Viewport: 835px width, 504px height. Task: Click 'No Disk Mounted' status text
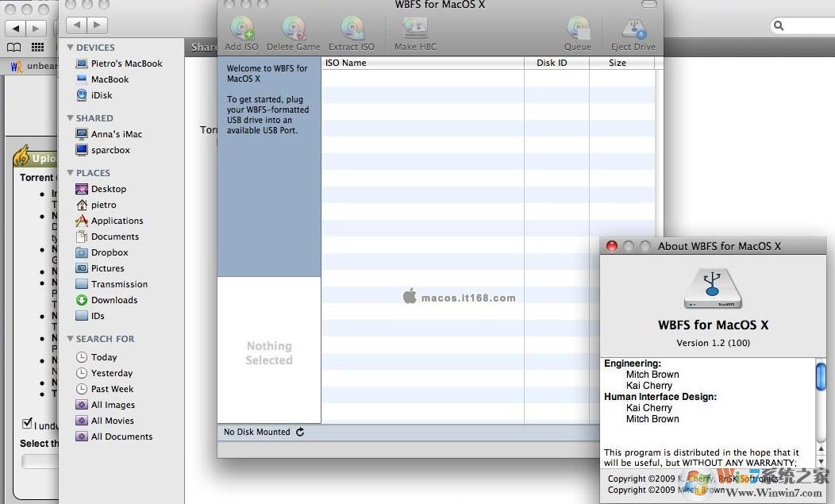coord(256,432)
